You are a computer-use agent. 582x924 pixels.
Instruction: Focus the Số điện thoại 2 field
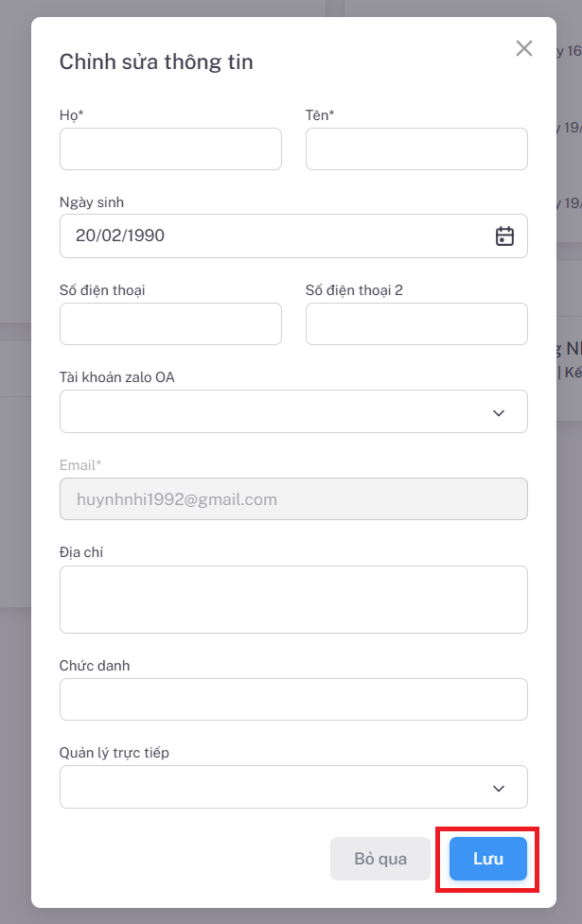click(x=416, y=324)
